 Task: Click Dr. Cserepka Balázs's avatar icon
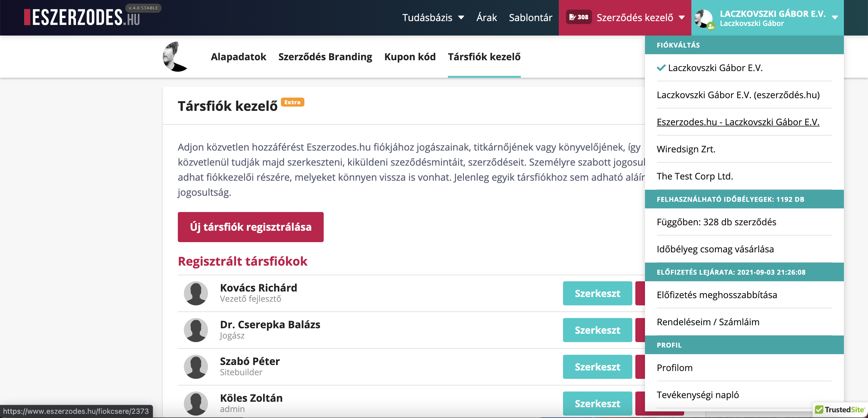click(x=196, y=330)
